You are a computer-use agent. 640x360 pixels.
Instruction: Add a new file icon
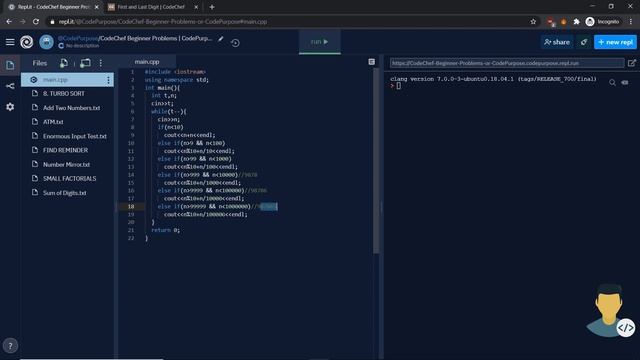pos(64,63)
